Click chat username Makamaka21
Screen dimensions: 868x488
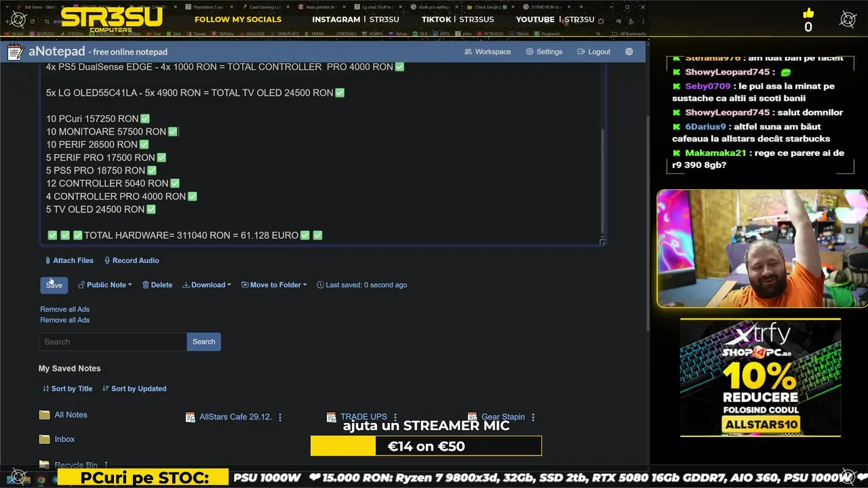tap(715, 153)
